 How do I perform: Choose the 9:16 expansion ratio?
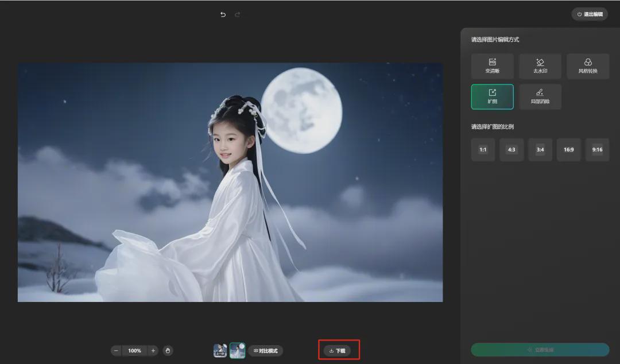pos(597,150)
